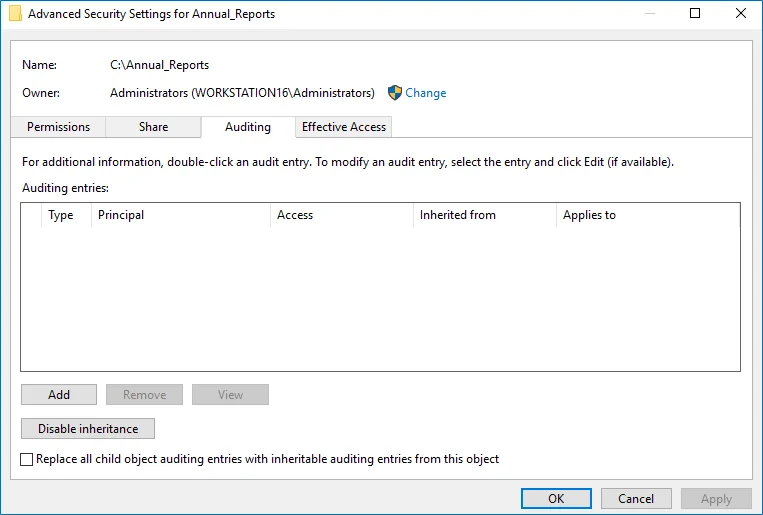The image size is (763, 515).
Task: Click the shield icon beside Change
Action: coord(395,92)
